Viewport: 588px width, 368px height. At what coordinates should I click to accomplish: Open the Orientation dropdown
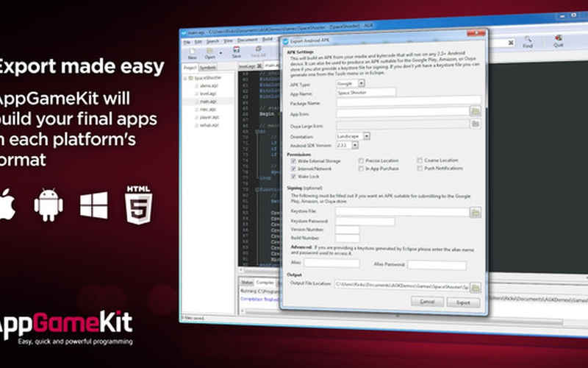point(366,135)
